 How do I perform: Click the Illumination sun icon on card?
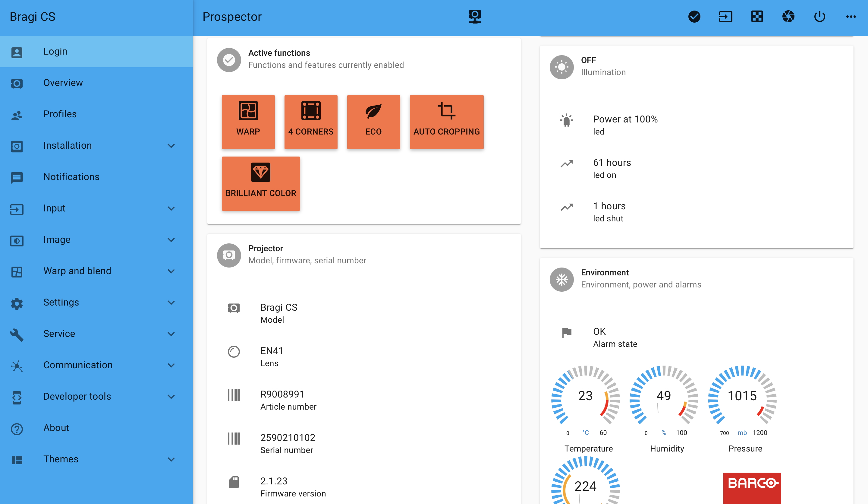coord(561,67)
